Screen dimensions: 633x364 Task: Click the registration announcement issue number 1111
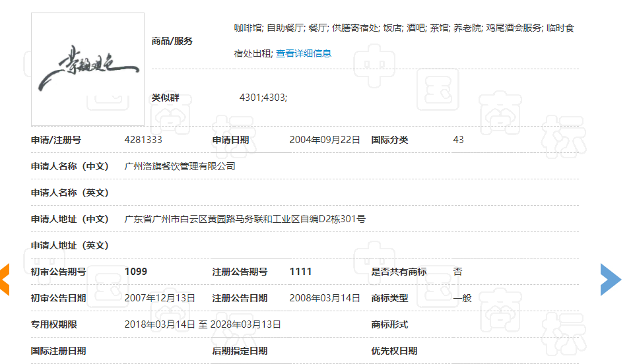pos(300,272)
